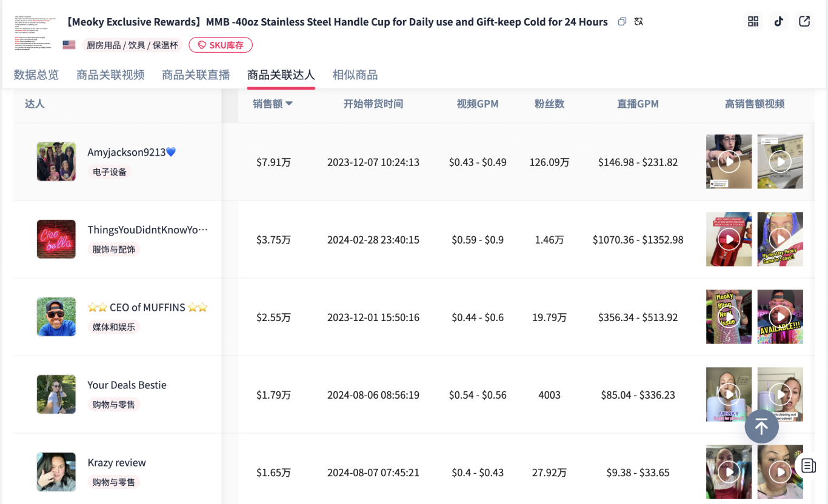Open Your Deals Bestie avatar
The width and height of the screenshot is (828, 504).
click(56, 394)
